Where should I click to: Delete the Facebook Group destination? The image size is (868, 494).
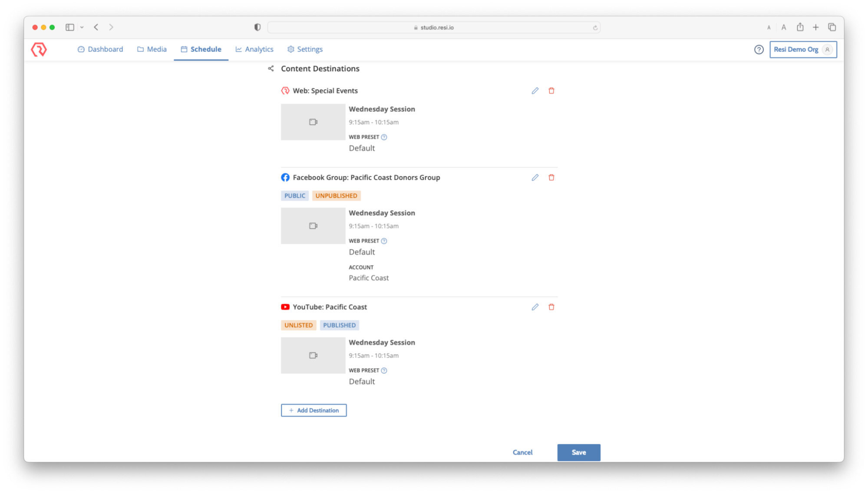(x=551, y=177)
